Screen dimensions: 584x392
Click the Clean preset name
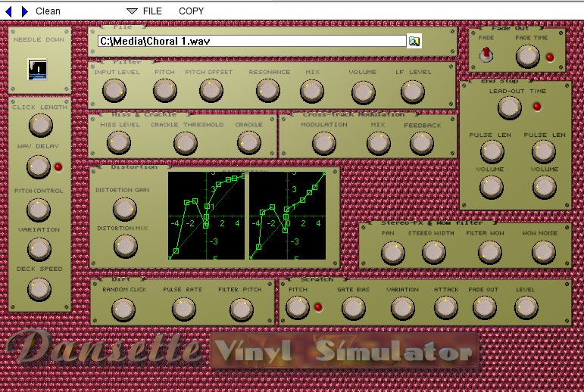click(x=48, y=11)
